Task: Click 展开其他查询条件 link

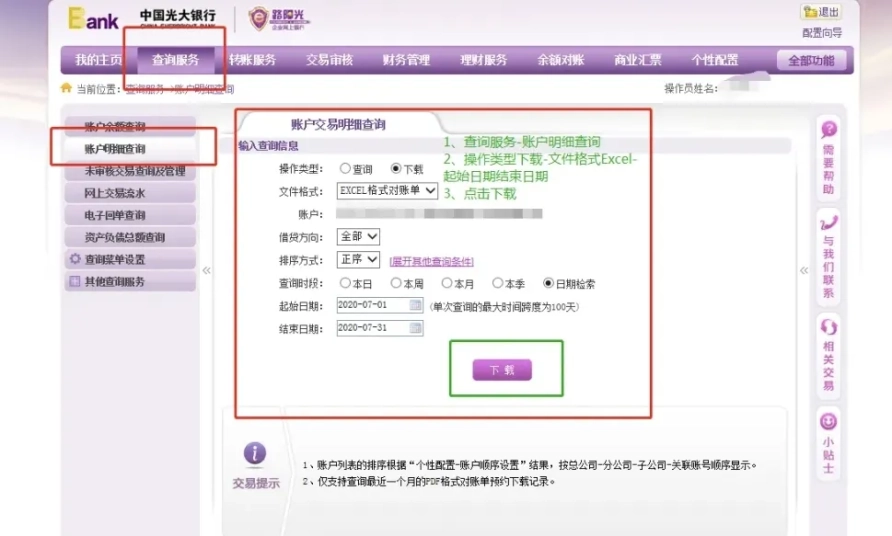Action: (432, 261)
